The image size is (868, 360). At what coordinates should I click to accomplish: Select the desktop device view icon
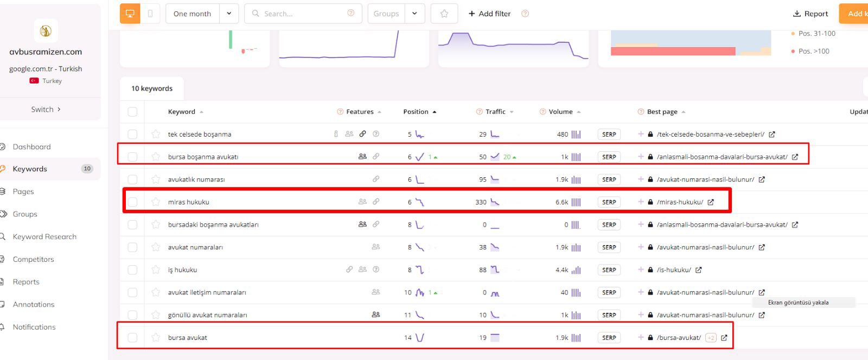130,14
